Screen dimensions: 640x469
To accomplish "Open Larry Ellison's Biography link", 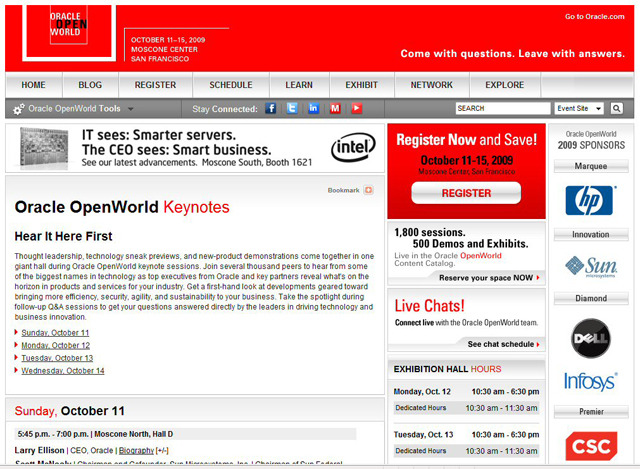I will (136, 451).
